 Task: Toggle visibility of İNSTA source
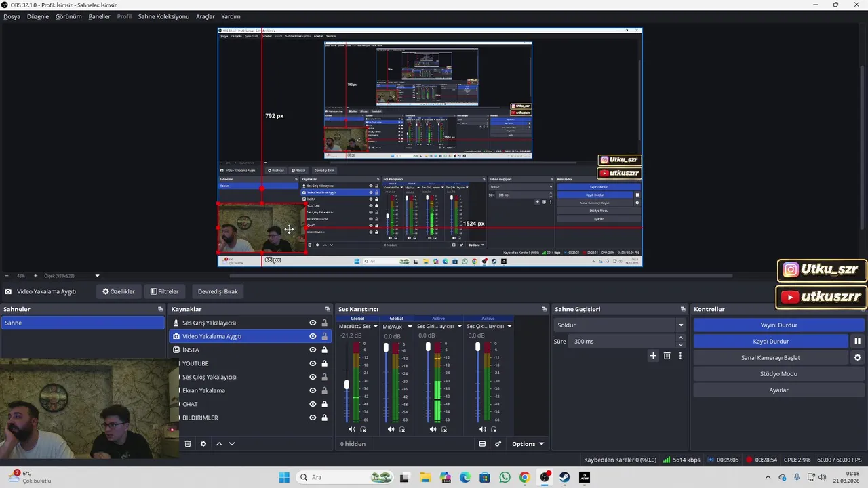pyautogui.click(x=313, y=350)
